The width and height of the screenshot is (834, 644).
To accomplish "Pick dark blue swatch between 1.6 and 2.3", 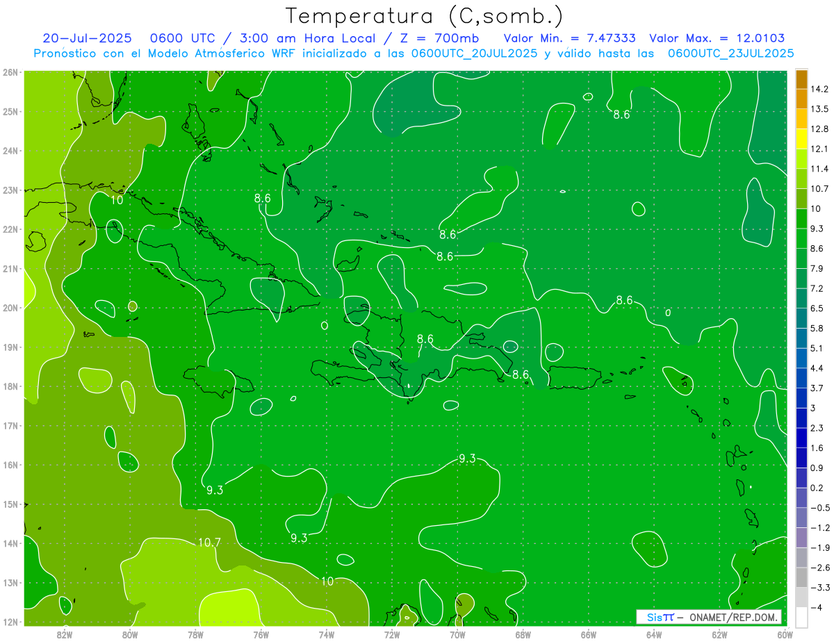I will point(801,438).
